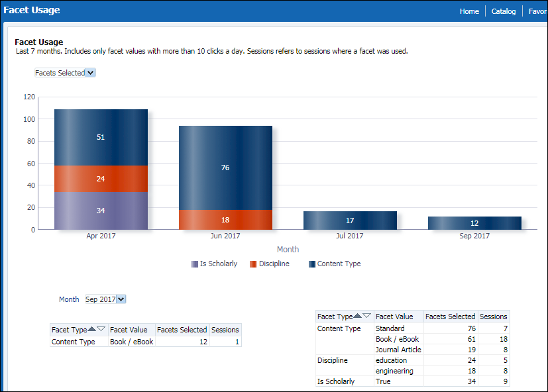Image resolution: width=548 pixels, height=392 pixels.
Task: Sort descending Facet Type in left table
Action: tap(101, 329)
